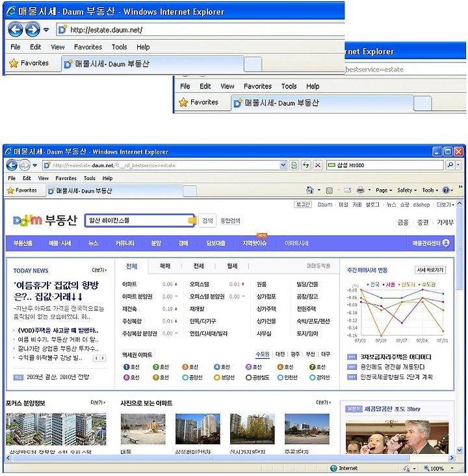Switch to the 월세 tab
The width and height of the screenshot is (468, 476).
(232, 266)
